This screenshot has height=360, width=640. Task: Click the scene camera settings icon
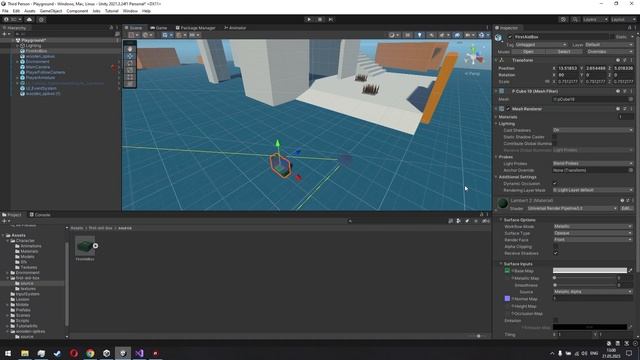coord(469,35)
